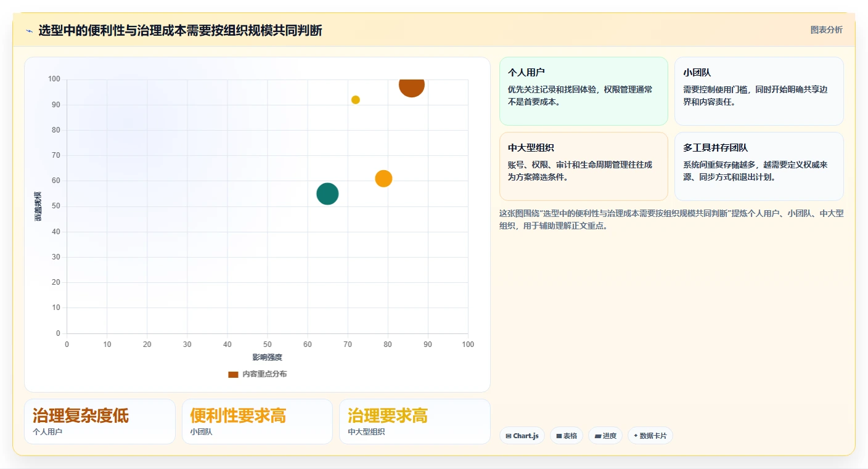868x469 pixels.
Task: Click the page title about 便利性与治理成本
Action: point(180,31)
